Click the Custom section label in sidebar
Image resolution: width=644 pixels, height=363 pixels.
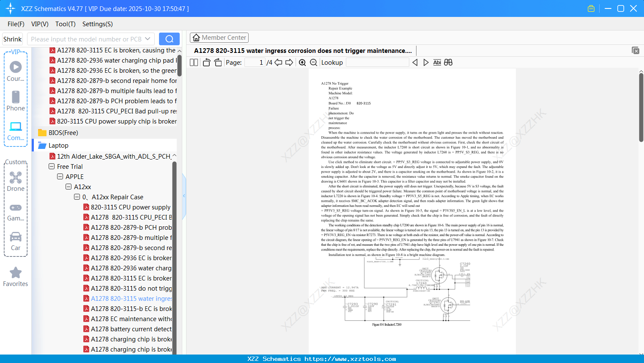[16, 162]
